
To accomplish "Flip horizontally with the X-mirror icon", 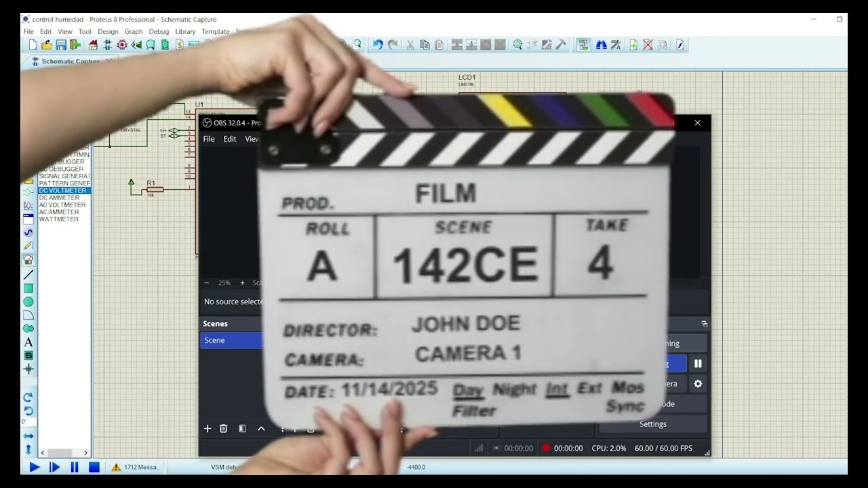I will coord(28,436).
